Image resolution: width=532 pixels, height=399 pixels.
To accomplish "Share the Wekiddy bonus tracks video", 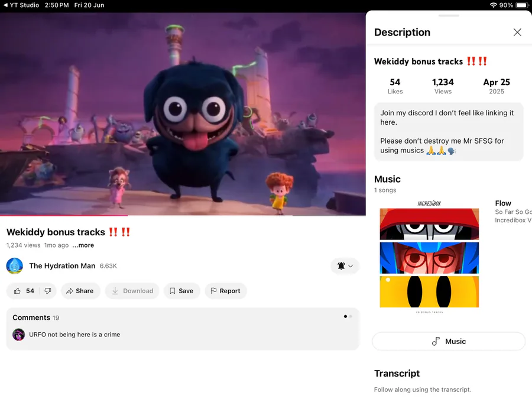I will [x=80, y=291].
